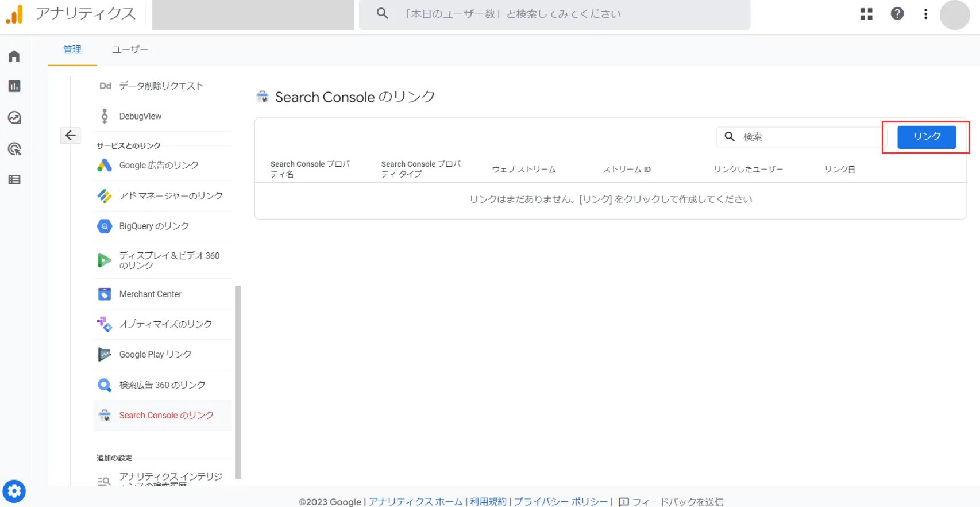Click the Search Ads 360 icon
Image resolution: width=980 pixels, height=507 pixels.
click(x=105, y=385)
